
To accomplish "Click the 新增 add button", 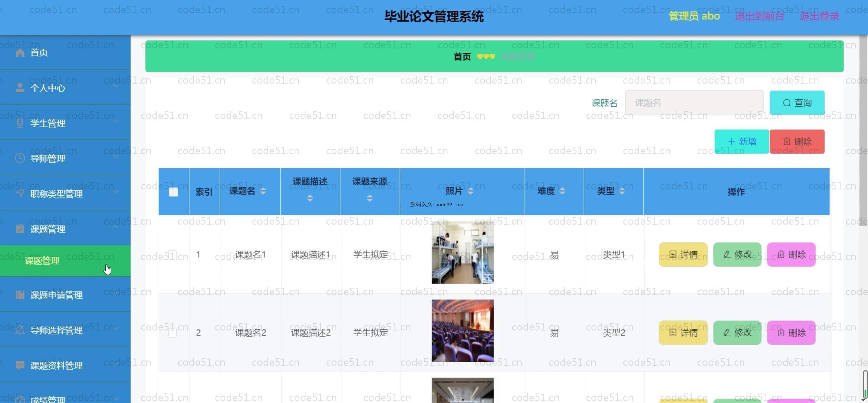I will point(742,141).
